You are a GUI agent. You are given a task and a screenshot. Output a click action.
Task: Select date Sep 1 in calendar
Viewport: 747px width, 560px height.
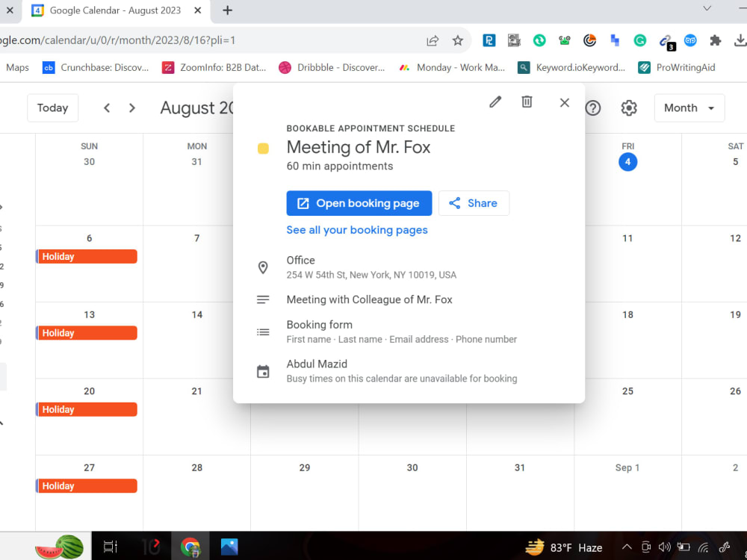[627, 467]
